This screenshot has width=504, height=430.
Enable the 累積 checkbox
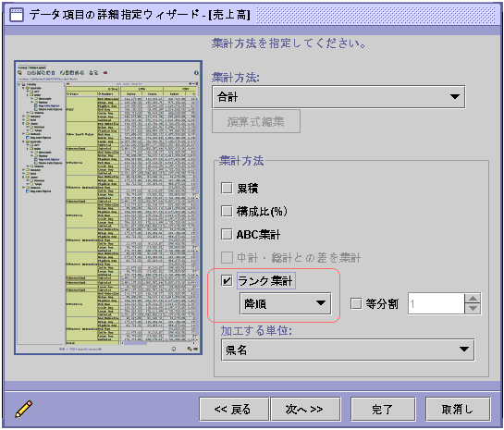(x=227, y=188)
